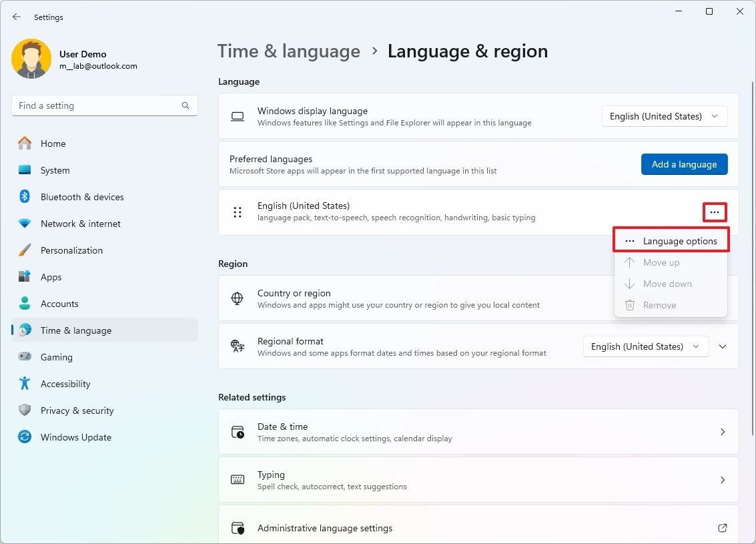Image resolution: width=756 pixels, height=544 pixels.
Task: Click the three-dot button for English
Action: click(714, 212)
